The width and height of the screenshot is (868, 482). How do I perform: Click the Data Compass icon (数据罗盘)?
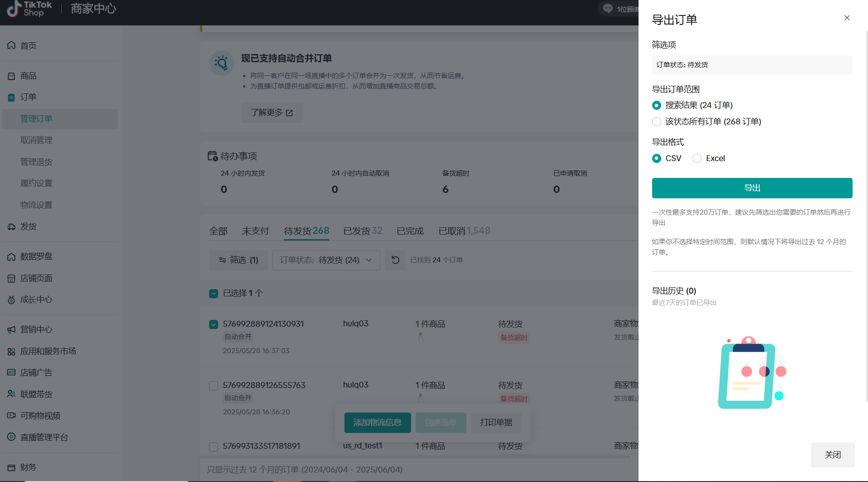tap(11, 257)
